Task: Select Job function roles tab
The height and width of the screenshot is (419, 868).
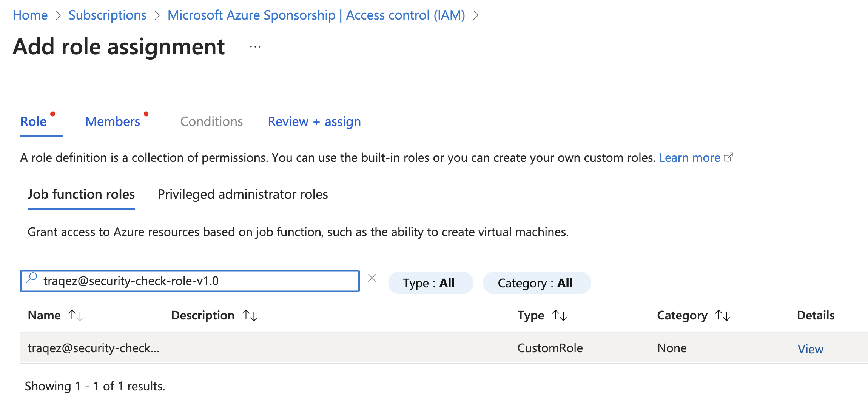Action: coord(81,194)
